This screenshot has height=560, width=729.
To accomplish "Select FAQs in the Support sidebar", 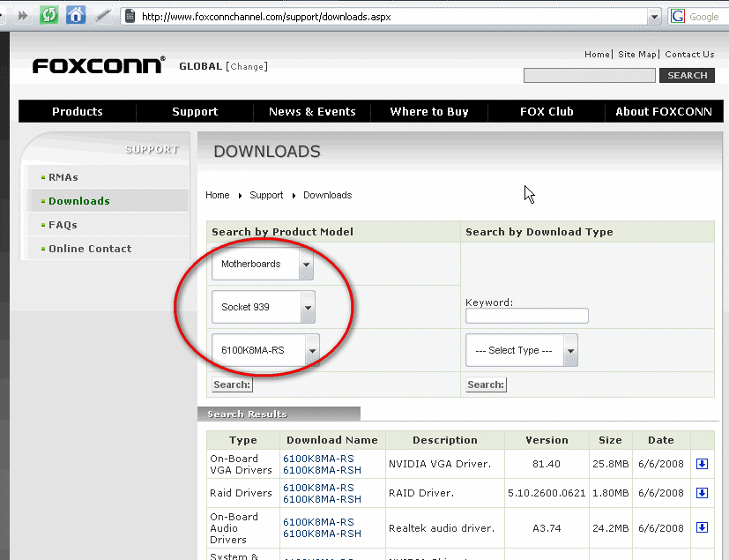I will (x=63, y=225).
